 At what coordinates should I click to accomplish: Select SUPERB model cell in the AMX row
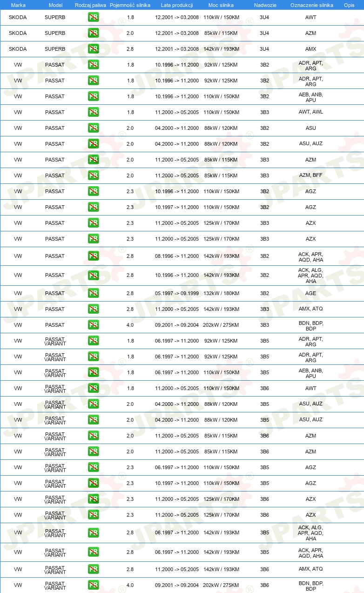click(x=55, y=49)
